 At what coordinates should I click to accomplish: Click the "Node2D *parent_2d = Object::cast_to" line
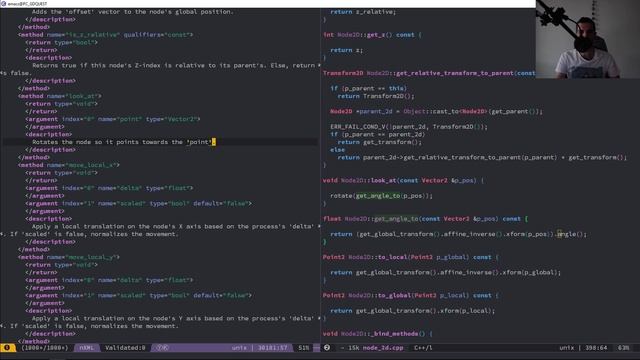pos(436,111)
